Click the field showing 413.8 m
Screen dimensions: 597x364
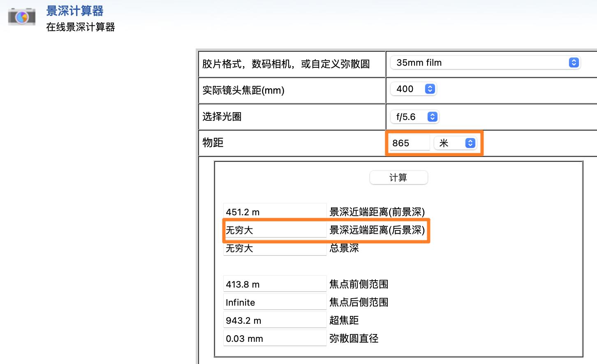coord(275,283)
